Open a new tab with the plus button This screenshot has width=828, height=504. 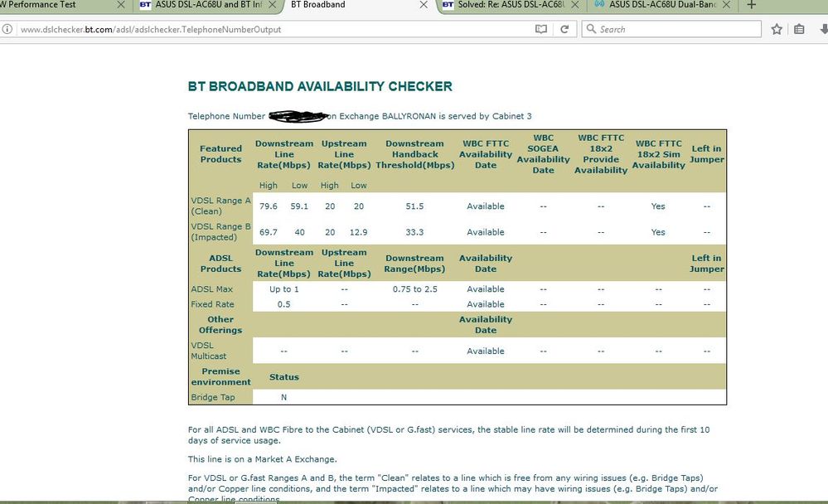(x=752, y=5)
